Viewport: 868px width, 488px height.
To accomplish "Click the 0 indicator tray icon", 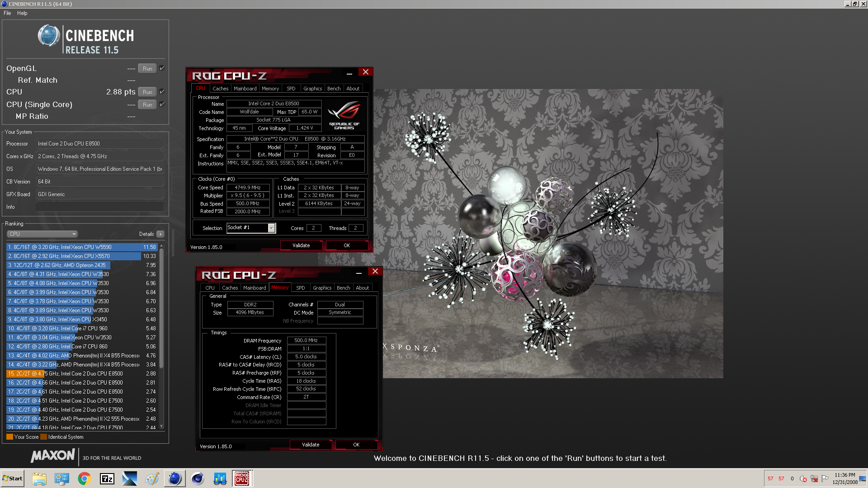I will click(x=792, y=479).
